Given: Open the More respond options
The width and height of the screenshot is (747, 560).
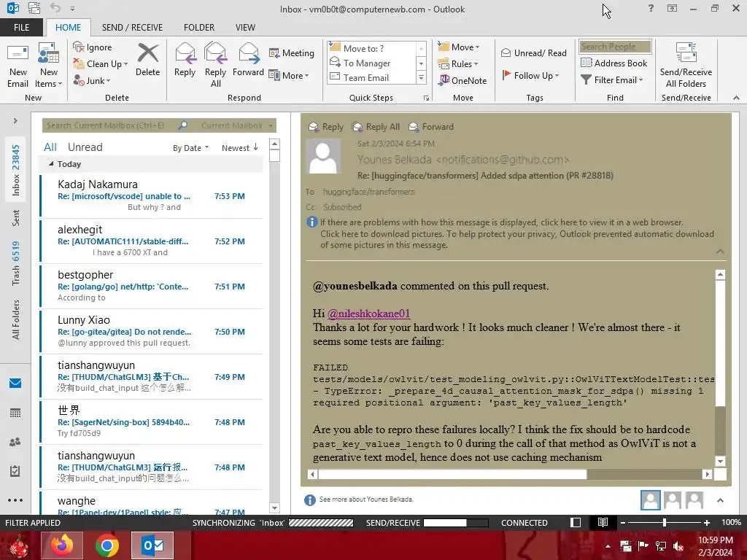Looking at the screenshot, I should coord(289,75).
